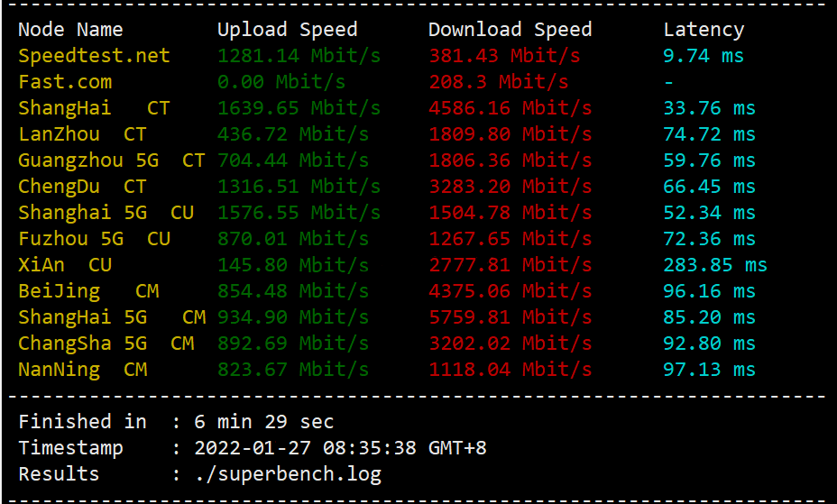Select upload value '1316.51 Mbit/s'
The image size is (837, 504).
click(x=299, y=186)
